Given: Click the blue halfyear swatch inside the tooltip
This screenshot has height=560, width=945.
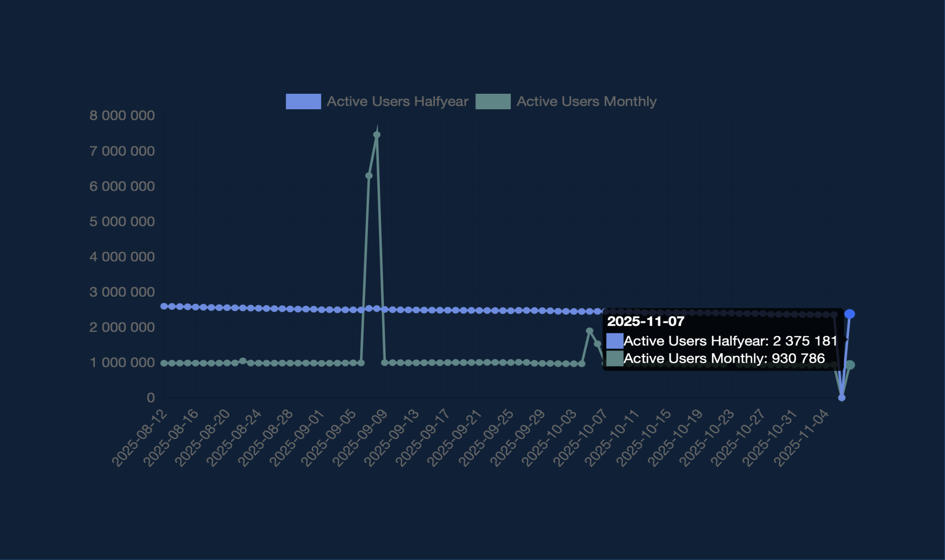Looking at the screenshot, I should click(615, 341).
